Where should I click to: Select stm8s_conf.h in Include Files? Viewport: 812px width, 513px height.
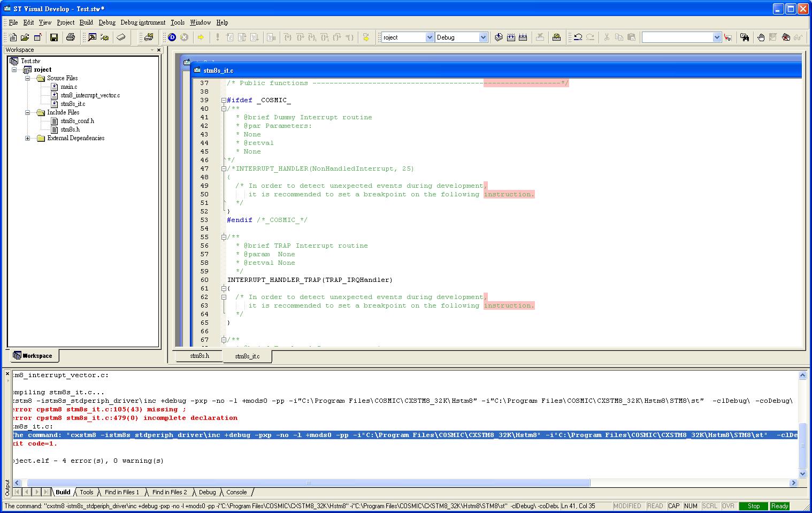(77, 121)
